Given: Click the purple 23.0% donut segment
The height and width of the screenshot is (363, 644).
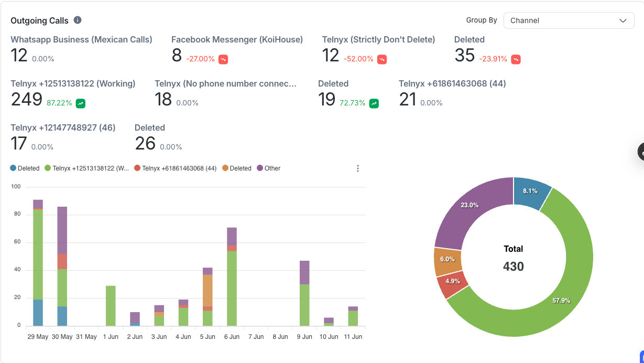Looking at the screenshot, I should pos(466,210).
